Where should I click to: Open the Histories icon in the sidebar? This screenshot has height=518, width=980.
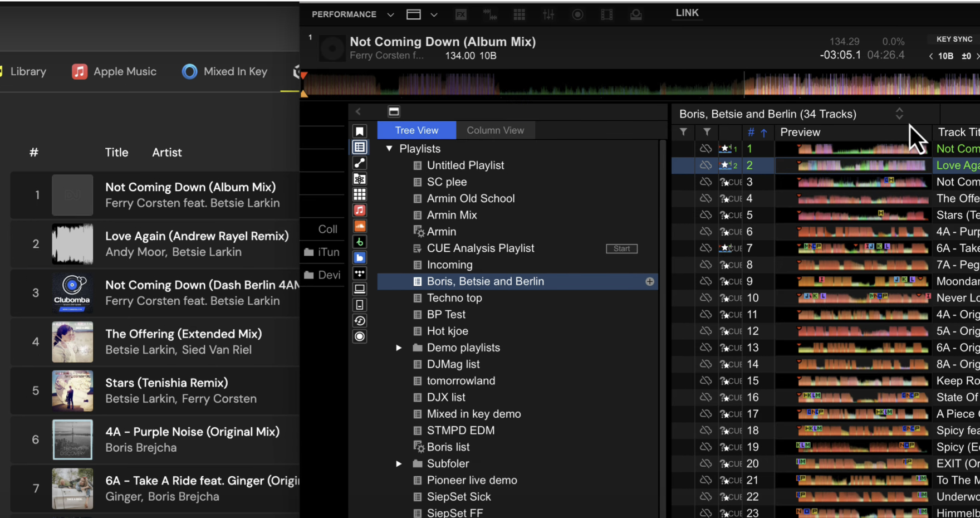pos(360,320)
